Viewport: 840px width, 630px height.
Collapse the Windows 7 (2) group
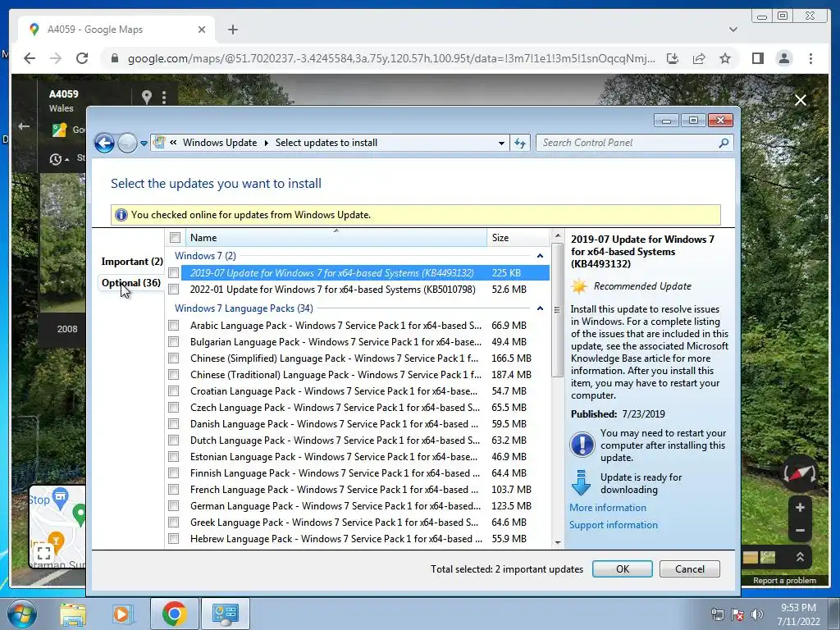coord(540,256)
